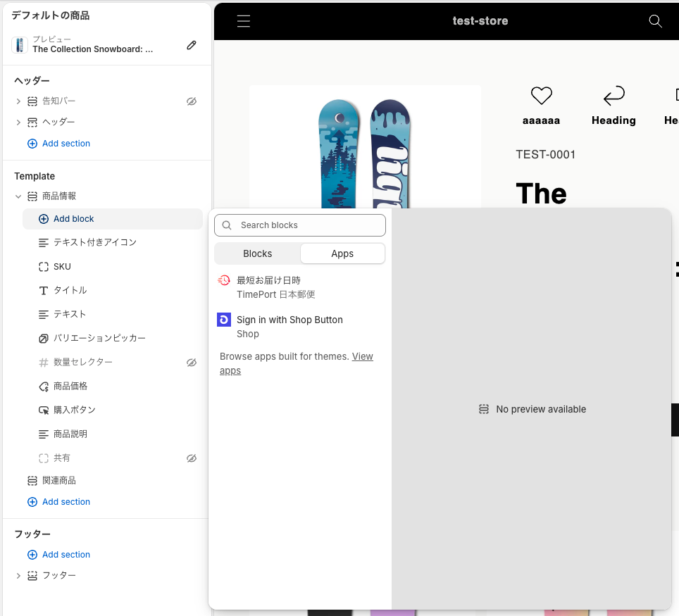Expand the ヘッダー section chevron
The height and width of the screenshot is (616, 679).
(x=18, y=122)
